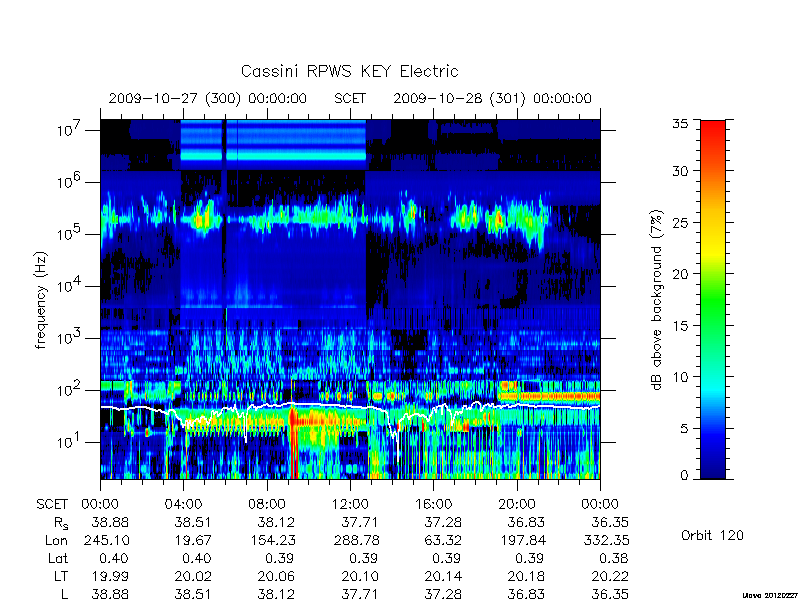Image resolution: width=800 pixels, height=600 pixels.
Task: Click the frequency tick label 10^7
Action: click(70, 131)
